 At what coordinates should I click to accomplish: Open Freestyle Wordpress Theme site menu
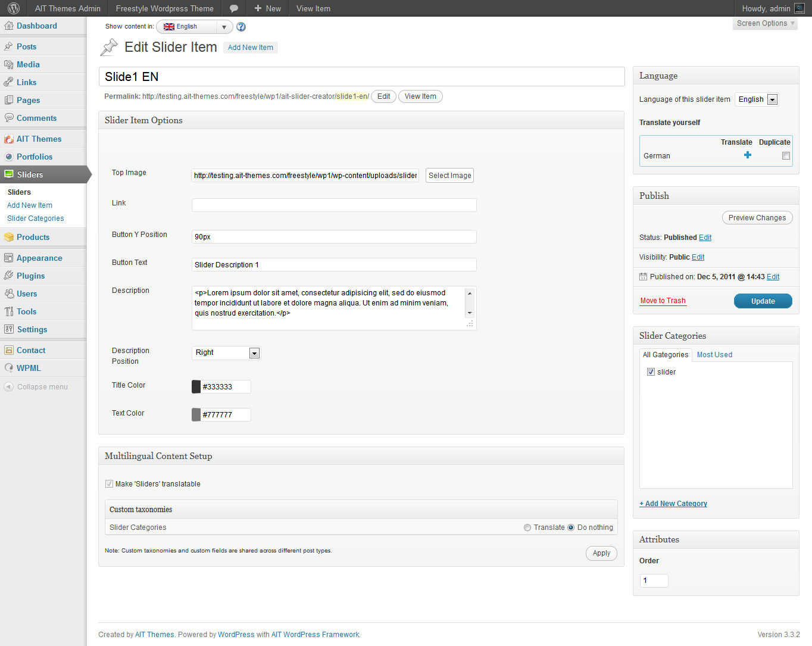click(165, 8)
